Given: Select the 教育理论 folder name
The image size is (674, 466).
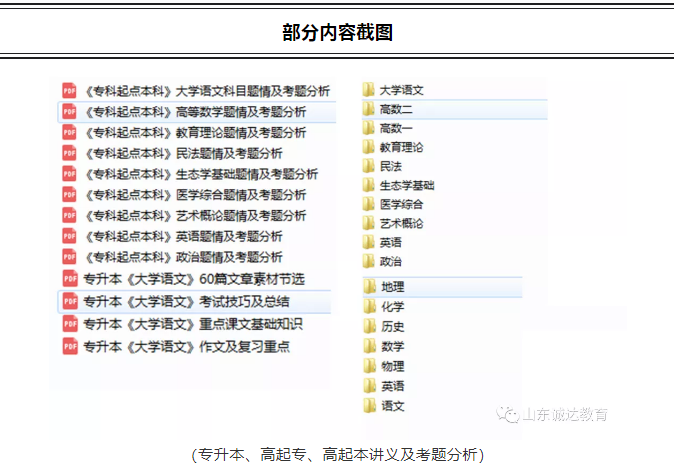Looking at the screenshot, I should (x=401, y=147).
